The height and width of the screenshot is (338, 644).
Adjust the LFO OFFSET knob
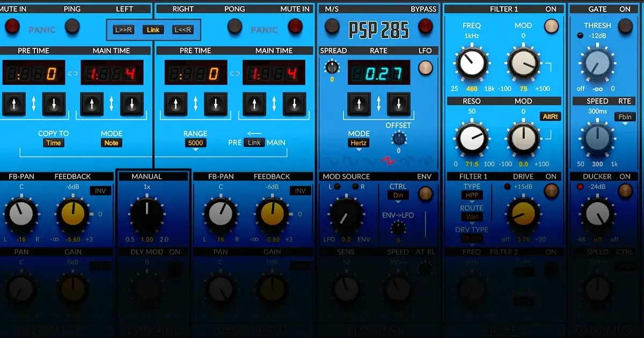398,138
